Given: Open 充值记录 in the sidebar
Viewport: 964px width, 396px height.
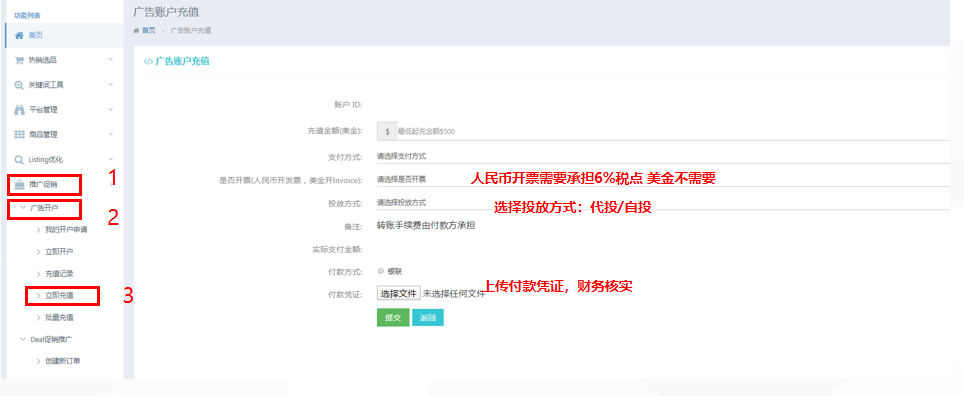Looking at the screenshot, I should pyautogui.click(x=60, y=273).
